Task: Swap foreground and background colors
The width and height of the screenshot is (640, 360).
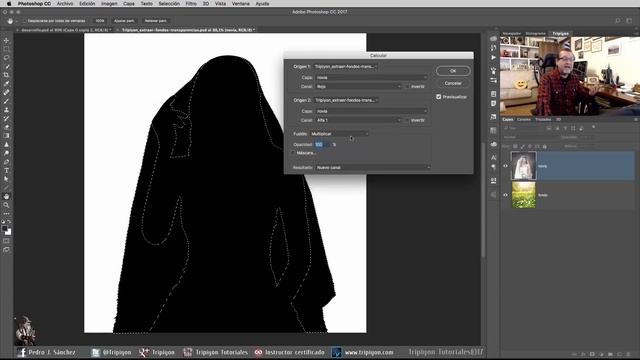Action: (x=9, y=222)
